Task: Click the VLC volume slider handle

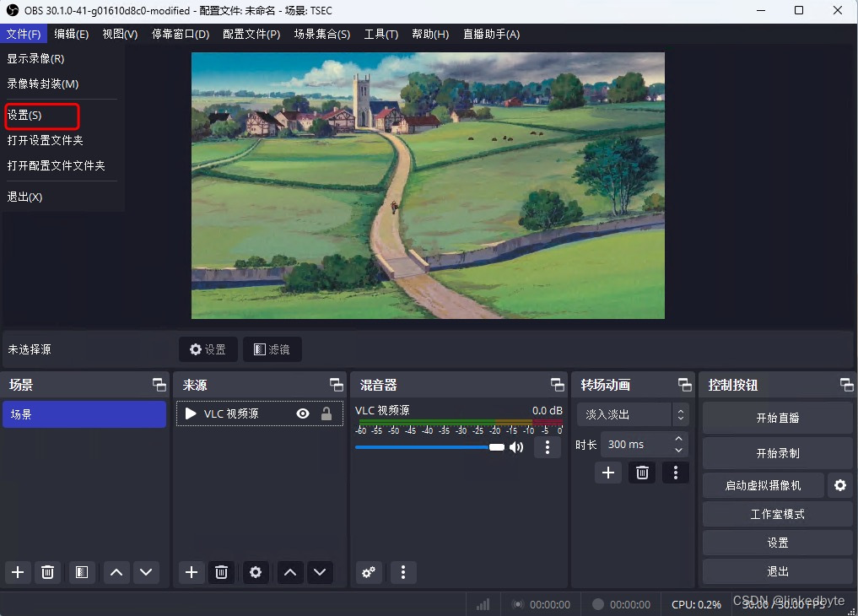Action: click(497, 447)
